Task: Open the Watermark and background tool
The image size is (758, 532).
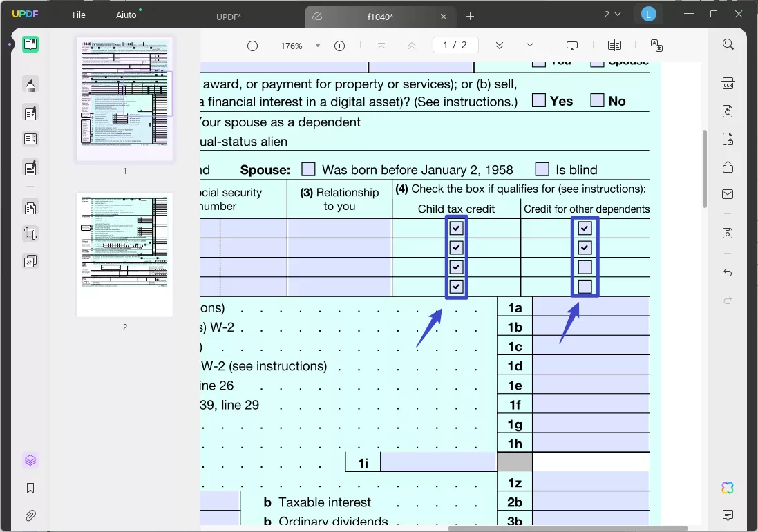Action: tap(30, 261)
